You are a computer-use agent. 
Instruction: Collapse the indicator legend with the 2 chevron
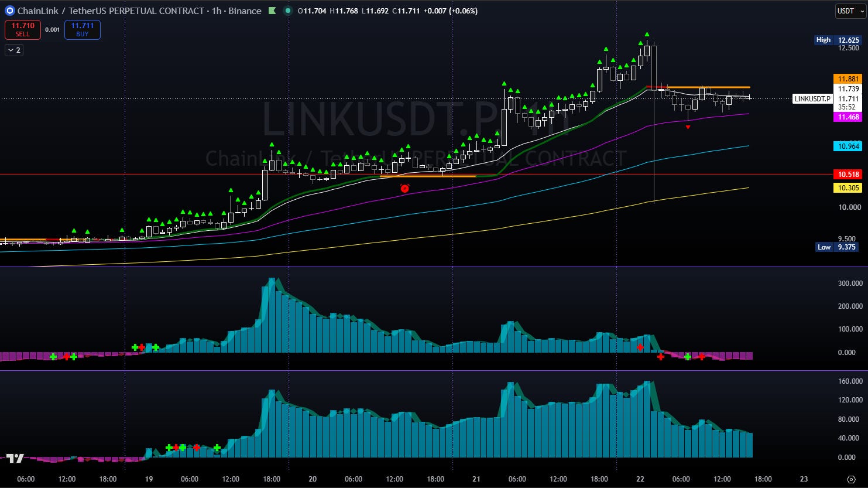(14, 50)
